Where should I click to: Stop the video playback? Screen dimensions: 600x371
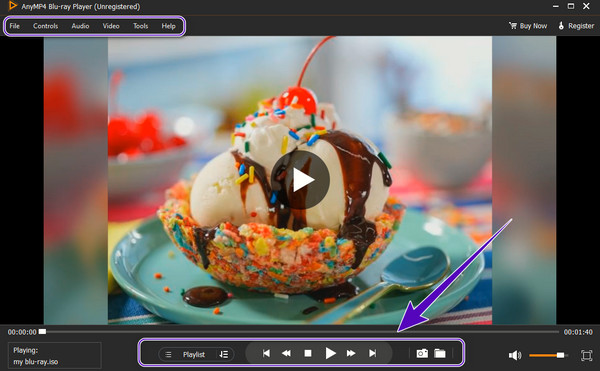click(x=308, y=353)
